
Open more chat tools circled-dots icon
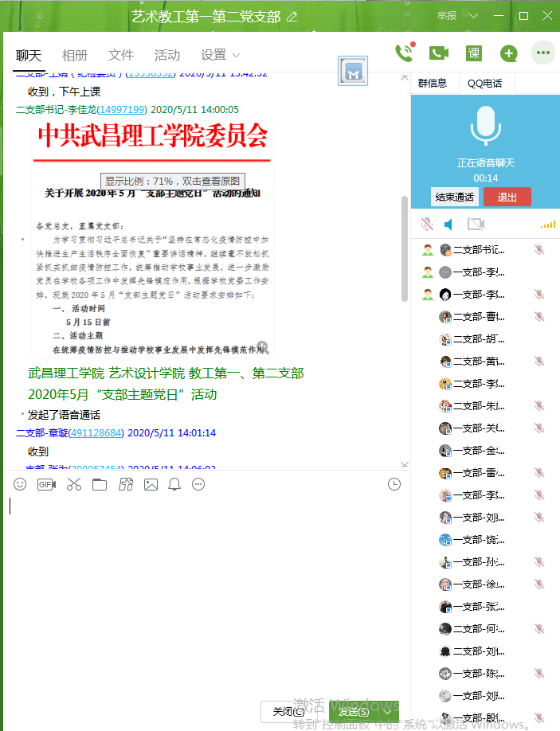[198, 484]
